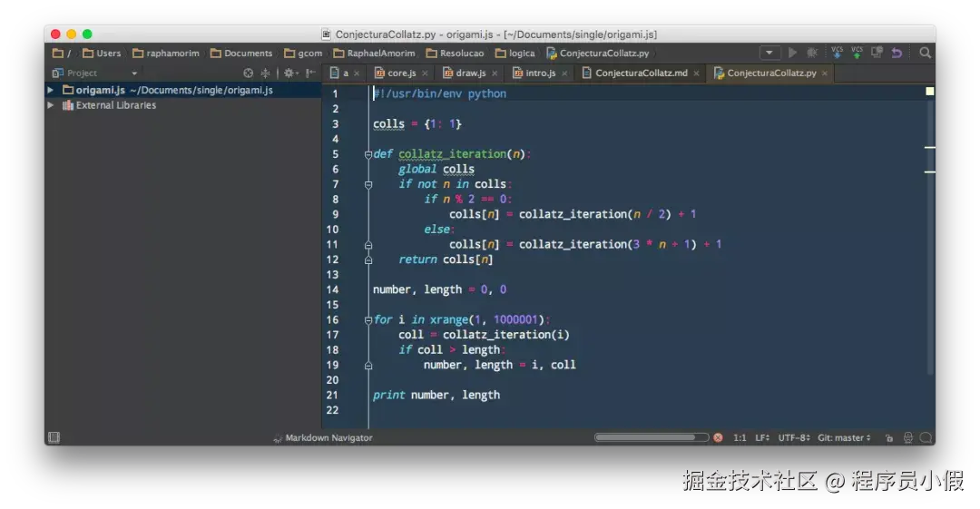Screen dimensions: 980x509
Task: Open Search Everywhere magnifier icon
Action: point(925,54)
